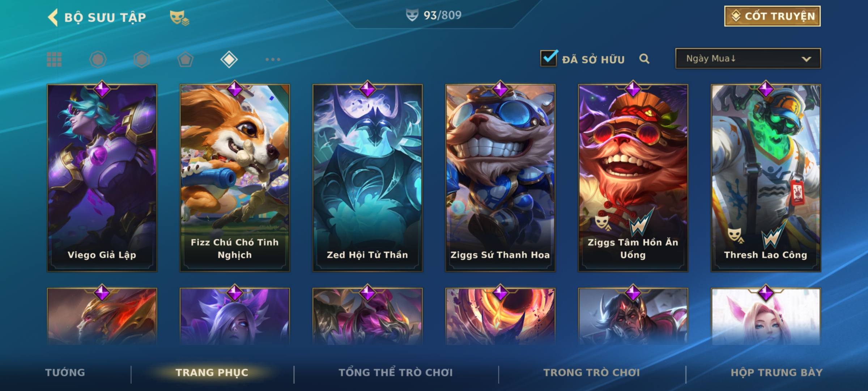Go back using the Bộ Sưu Tập arrow

(x=53, y=17)
